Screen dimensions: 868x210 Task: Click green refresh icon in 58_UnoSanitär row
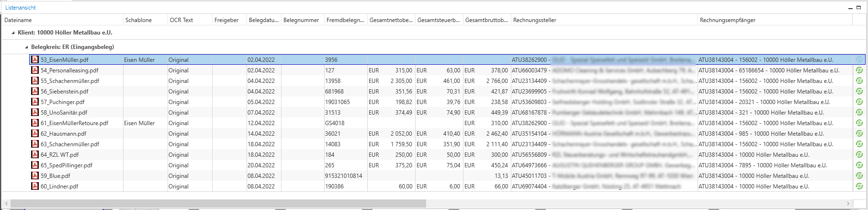coord(859,113)
